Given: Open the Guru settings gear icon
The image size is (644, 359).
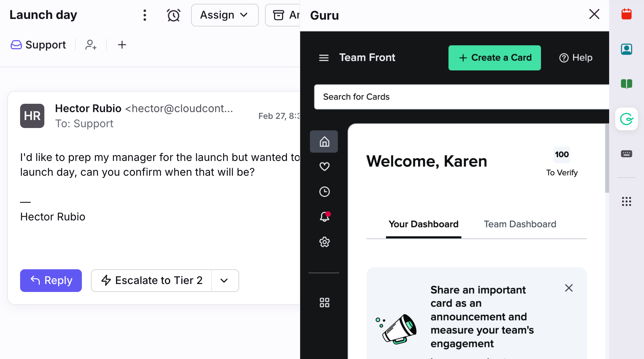Looking at the screenshot, I should coord(324,242).
